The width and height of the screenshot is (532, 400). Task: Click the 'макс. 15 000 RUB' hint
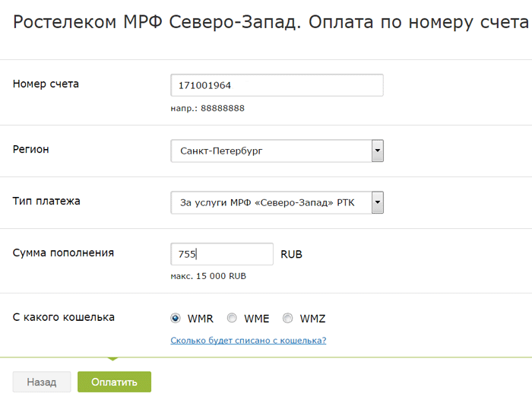pos(208,276)
